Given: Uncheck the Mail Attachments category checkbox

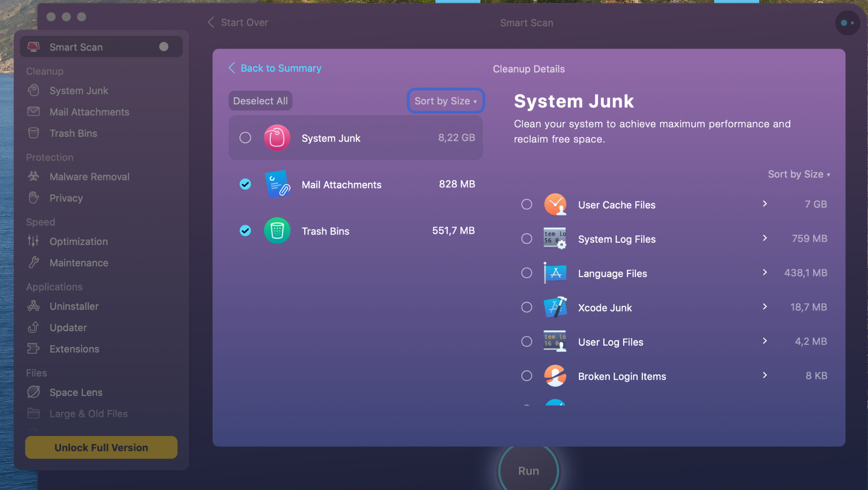Looking at the screenshot, I should pos(245,184).
